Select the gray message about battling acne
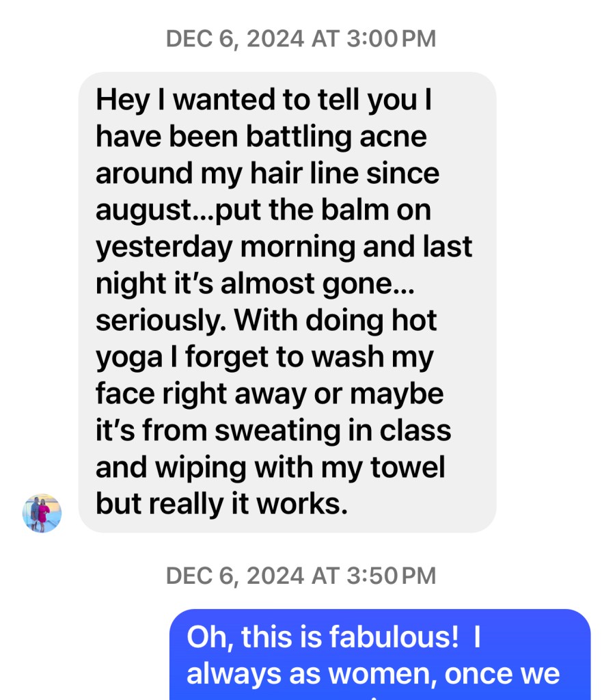Viewport: 602px width, 700px height. click(288, 302)
